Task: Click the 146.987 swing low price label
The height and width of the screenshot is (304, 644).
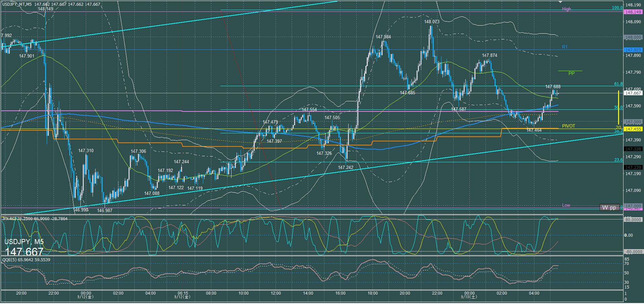Action: coord(105,210)
